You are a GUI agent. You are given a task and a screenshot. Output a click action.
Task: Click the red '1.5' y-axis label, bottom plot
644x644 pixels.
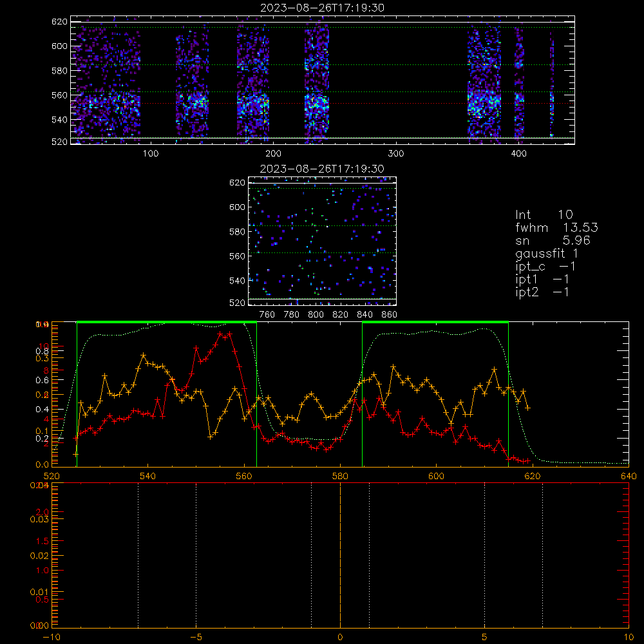(43, 541)
